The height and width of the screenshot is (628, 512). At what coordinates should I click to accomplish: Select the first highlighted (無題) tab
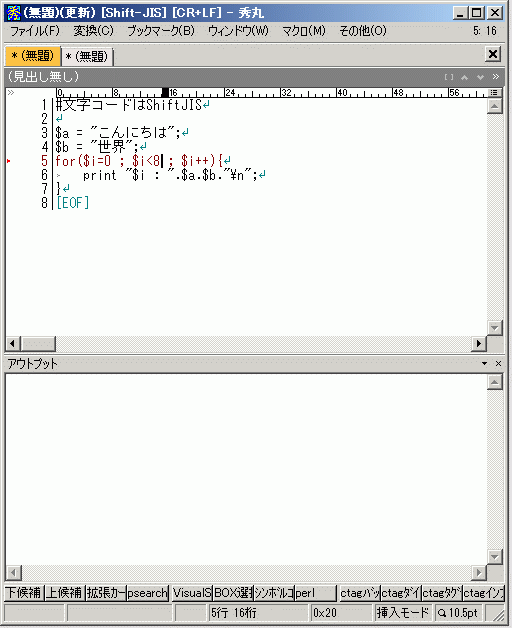click(x=32, y=56)
